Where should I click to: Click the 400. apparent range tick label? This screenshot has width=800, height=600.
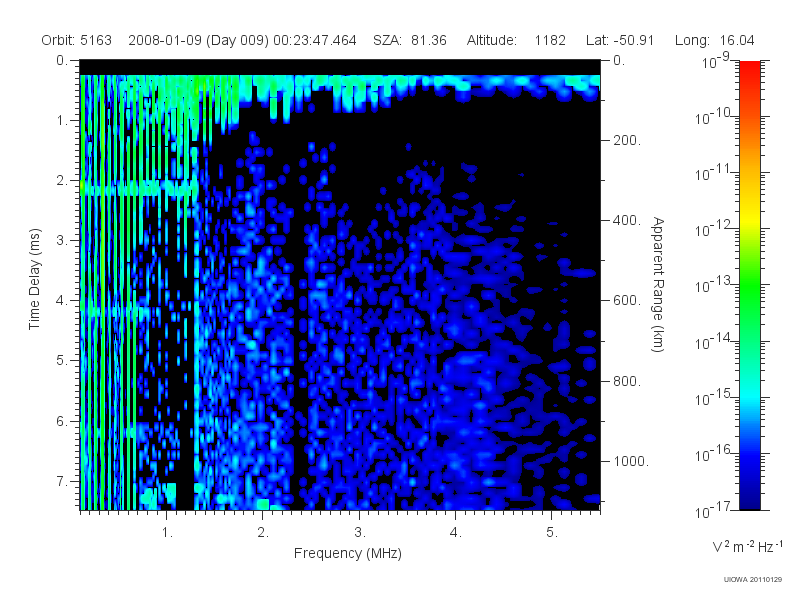click(x=627, y=220)
